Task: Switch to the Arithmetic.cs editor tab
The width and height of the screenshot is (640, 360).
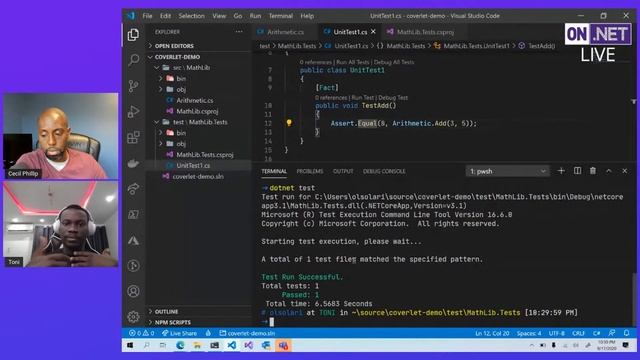Action: coord(285,32)
